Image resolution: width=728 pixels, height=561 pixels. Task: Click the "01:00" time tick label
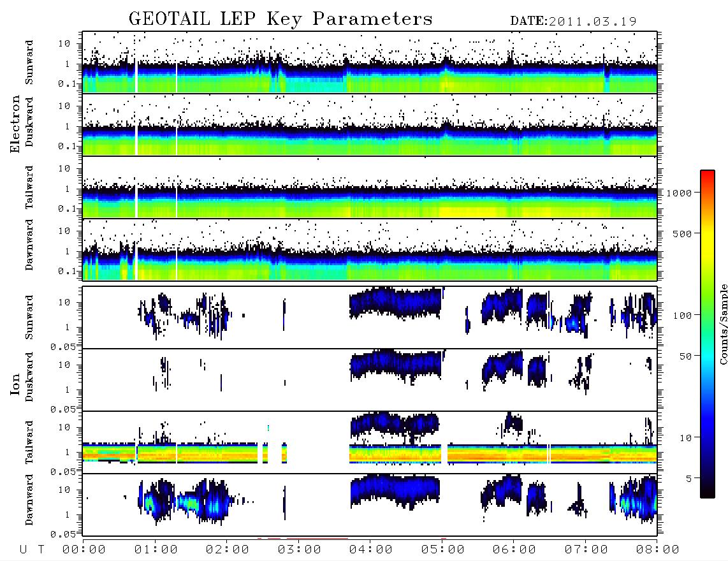pos(156,550)
